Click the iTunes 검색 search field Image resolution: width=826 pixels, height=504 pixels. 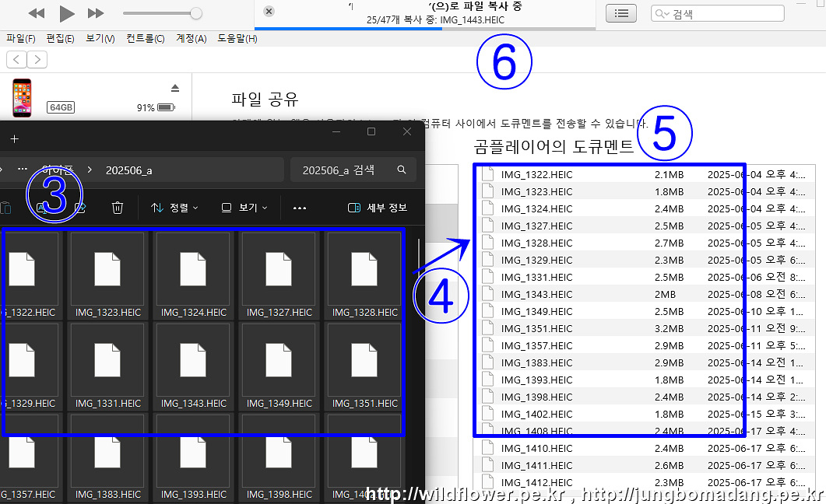718,14
